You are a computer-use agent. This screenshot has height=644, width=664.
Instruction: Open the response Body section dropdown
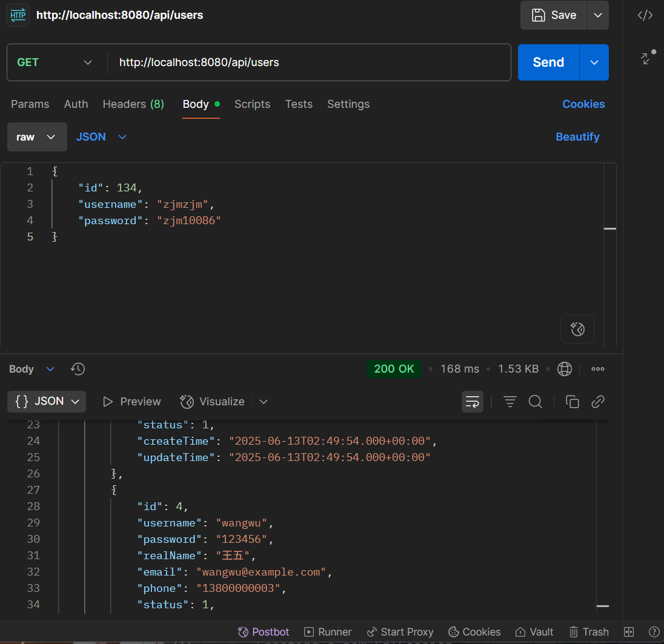(32, 369)
